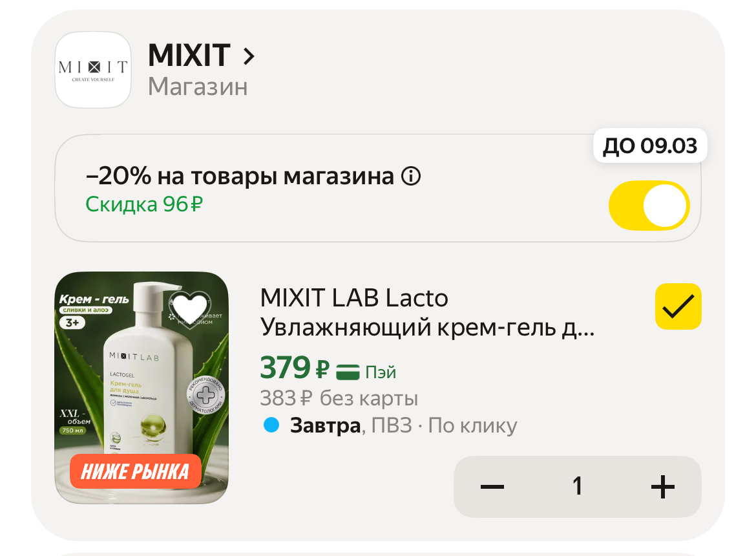This screenshot has height=556, width=756.
Task: Uncheck the MIXIT LAB Lacto item checkbox
Action: point(678,306)
